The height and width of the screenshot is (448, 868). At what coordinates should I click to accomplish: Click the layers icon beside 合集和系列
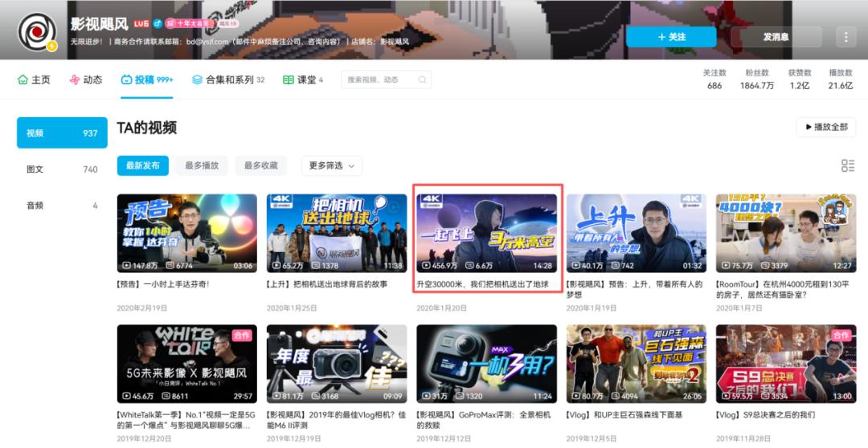[197, 79]
